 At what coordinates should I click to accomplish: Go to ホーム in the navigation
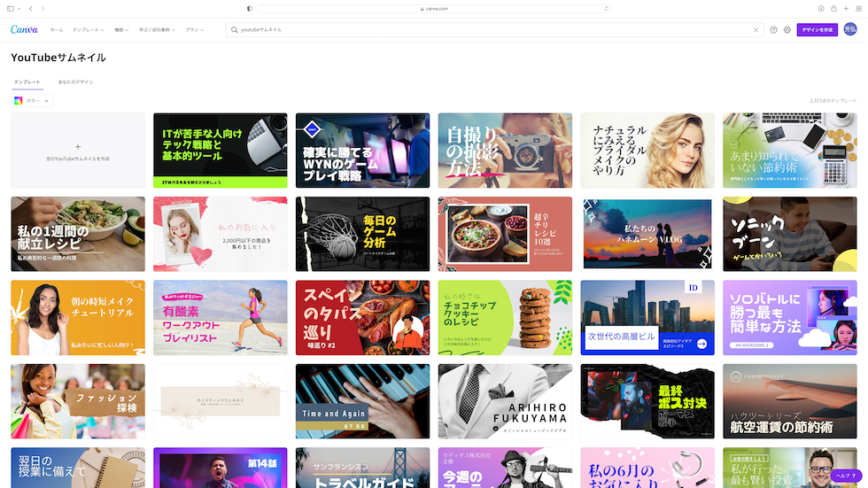click(57, 30)
